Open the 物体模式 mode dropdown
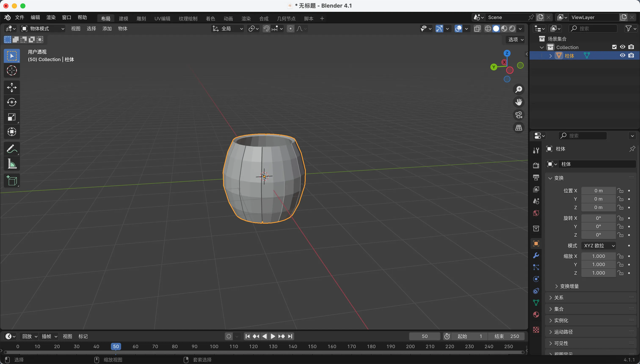Screen dimensions: 640x364 point(43,29)
